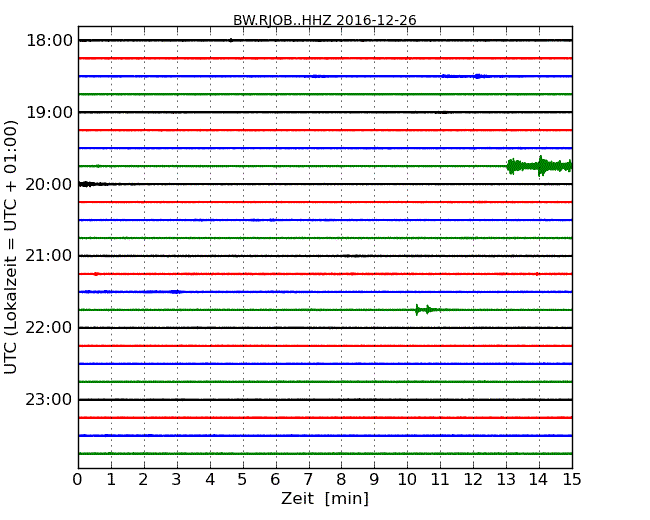Click the x-axis tick label 10
Viewport: 650px width, 520px height.
pos(407,480)
